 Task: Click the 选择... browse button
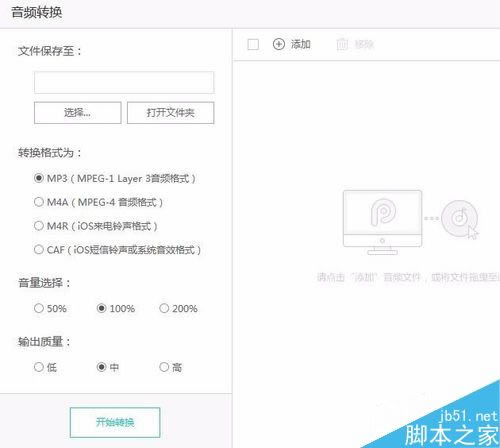(77, 113)
